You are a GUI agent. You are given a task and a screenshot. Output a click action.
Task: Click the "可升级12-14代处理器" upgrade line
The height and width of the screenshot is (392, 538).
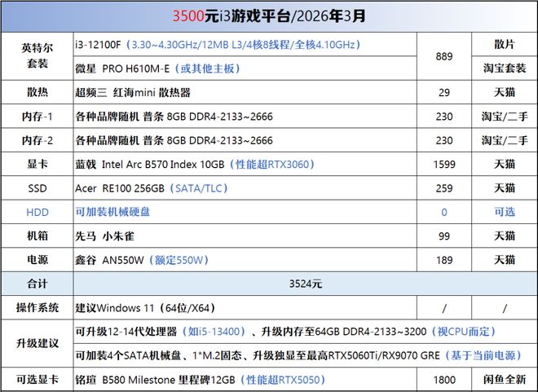coord(306,332)
